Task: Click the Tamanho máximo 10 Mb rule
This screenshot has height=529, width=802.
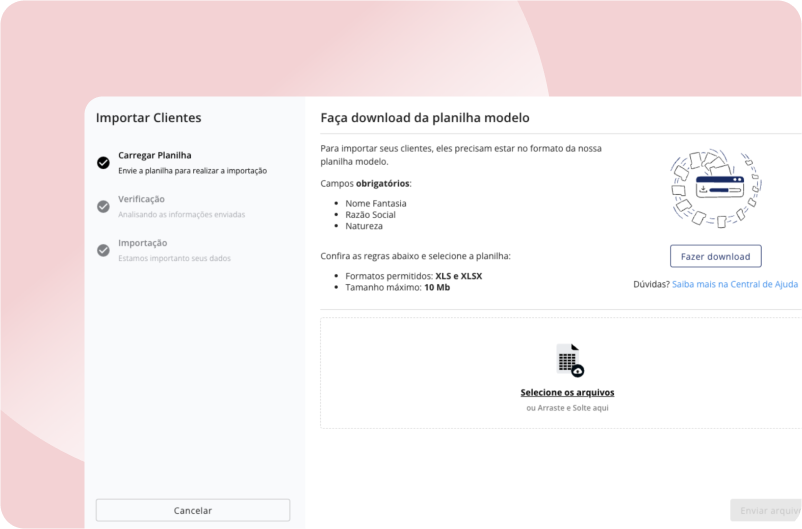Action: tap(397, 288)
